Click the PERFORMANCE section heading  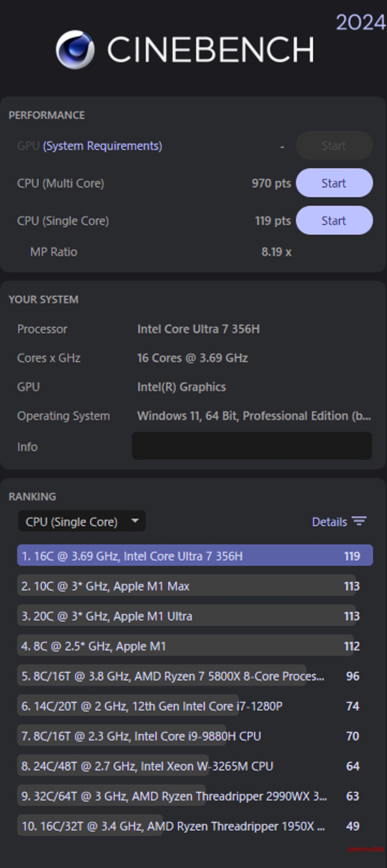pos(47,115)
